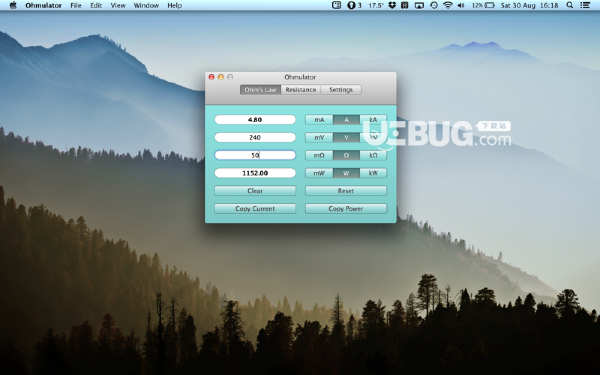Open the Help menu
600x375 pixels.
tap(174, 5)
